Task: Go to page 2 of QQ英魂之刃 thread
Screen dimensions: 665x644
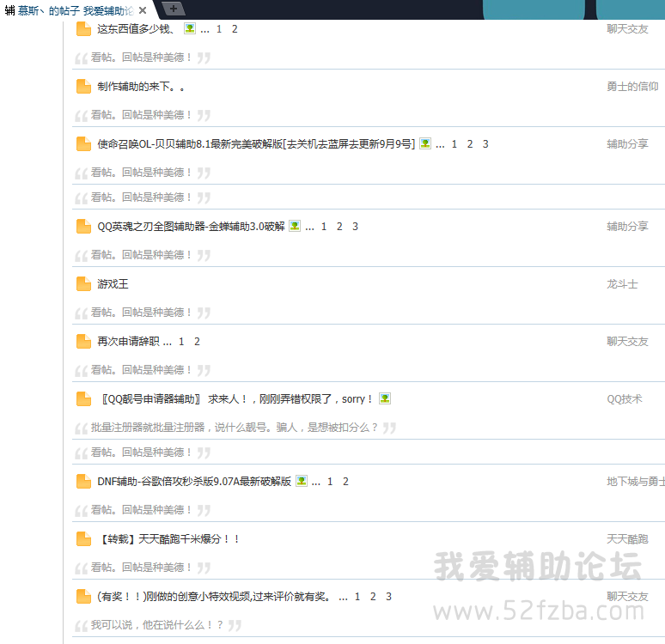Action: pyautogui.click(x=339, y=227)
